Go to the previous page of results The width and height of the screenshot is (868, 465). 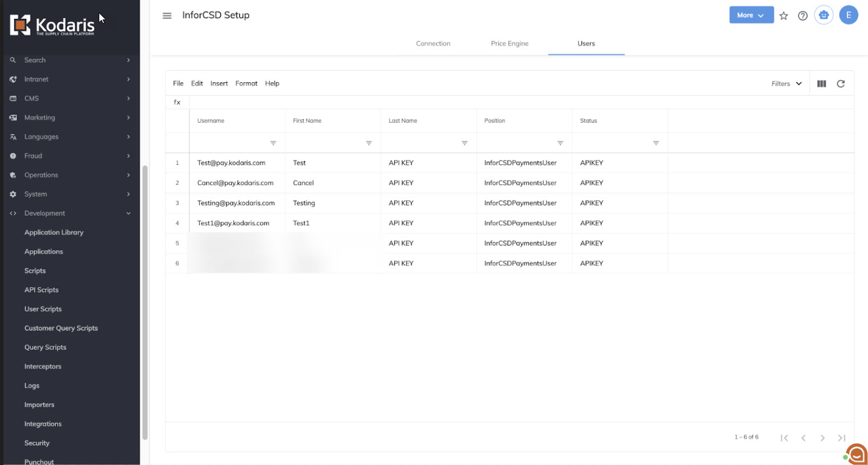pos(804,438)
